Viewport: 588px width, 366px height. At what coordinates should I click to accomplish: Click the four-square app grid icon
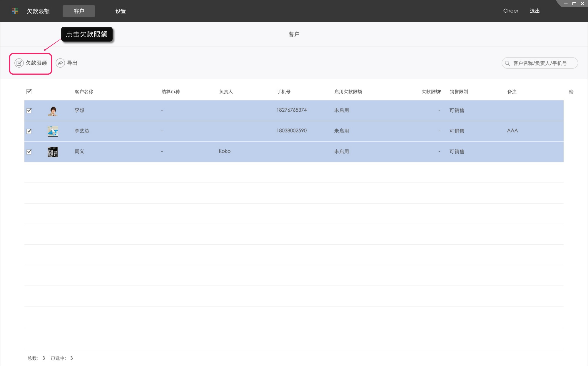click(x=15, y=11)
